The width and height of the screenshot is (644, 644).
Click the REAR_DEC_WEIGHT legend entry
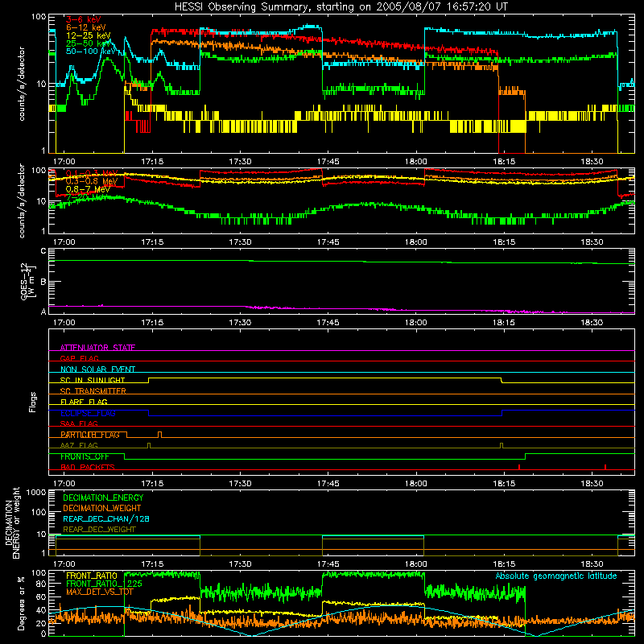pyautogui.click(x=99, y=530)
